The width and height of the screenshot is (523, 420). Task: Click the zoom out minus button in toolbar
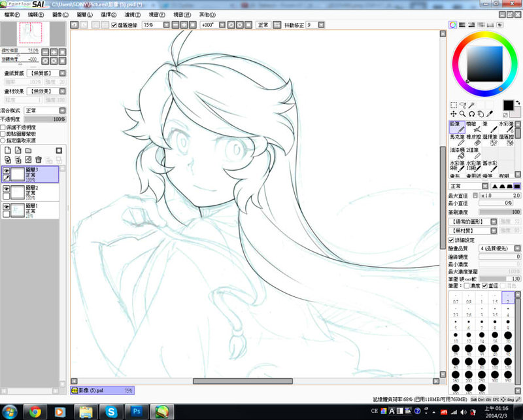point(175,25)
